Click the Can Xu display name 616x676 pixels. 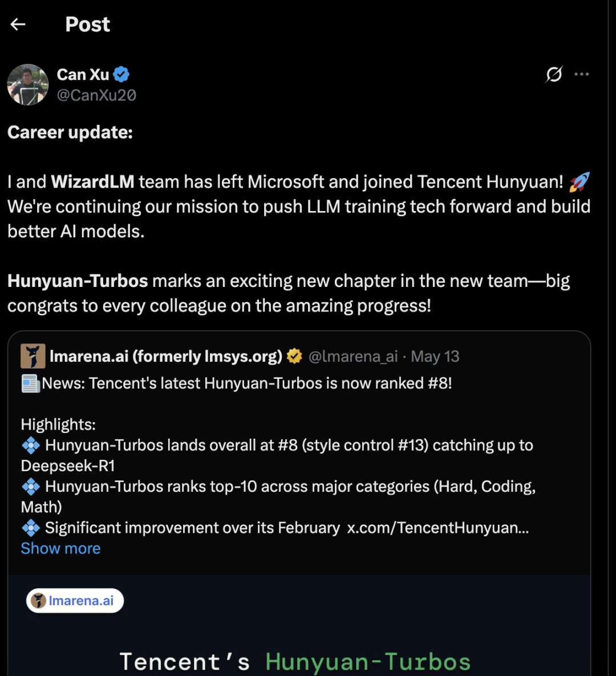pos(83,75)
